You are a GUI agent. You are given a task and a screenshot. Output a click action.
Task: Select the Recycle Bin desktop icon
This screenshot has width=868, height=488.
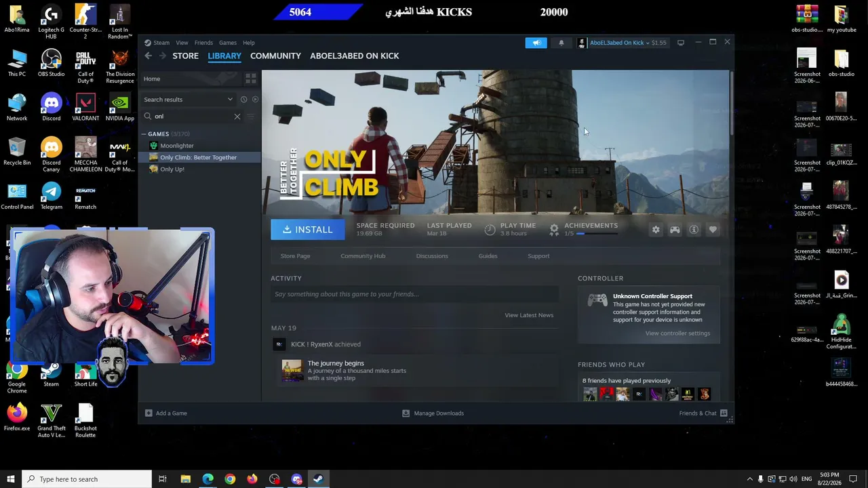pos(17,152)
